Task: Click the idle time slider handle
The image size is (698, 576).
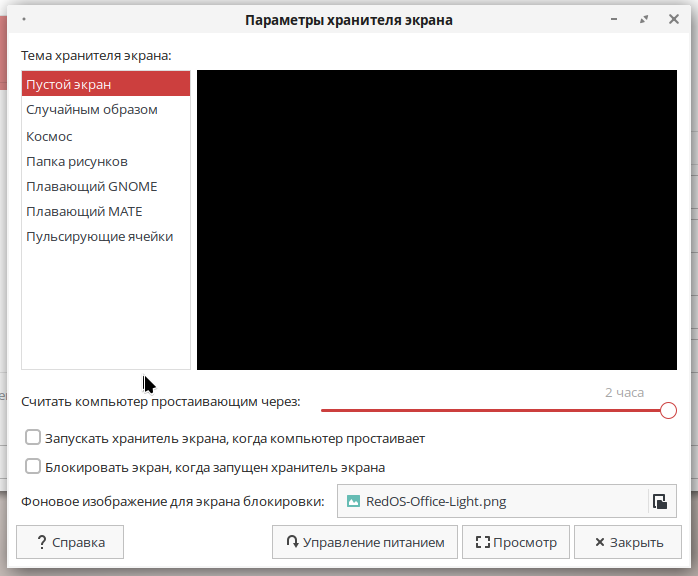Action: (668, 410)
